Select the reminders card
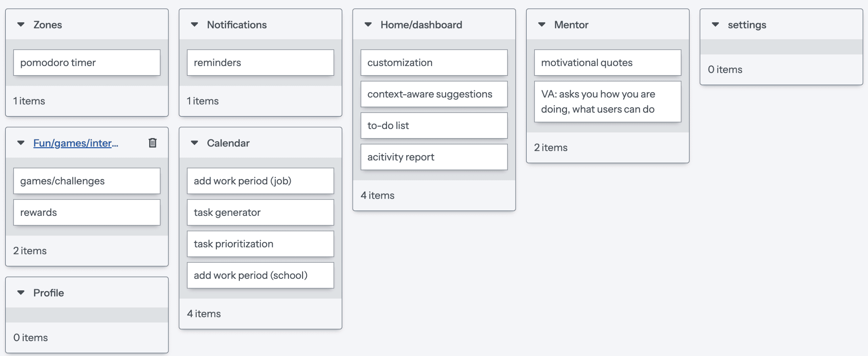The width and height of the screenshot is (868, 356). [260, 63]
